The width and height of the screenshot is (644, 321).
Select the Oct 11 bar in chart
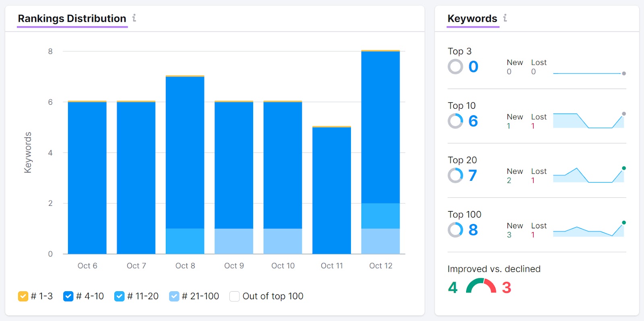(x=332, y=190)
